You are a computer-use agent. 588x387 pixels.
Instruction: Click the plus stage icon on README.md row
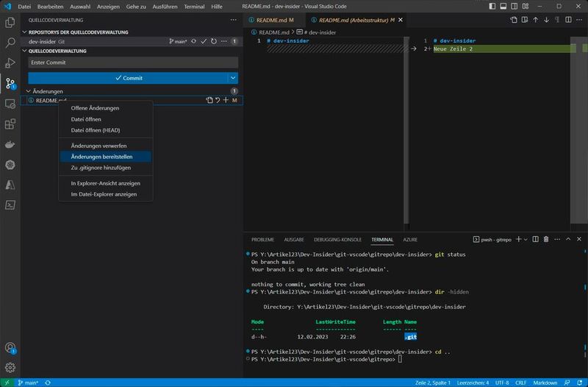point(226,100)
